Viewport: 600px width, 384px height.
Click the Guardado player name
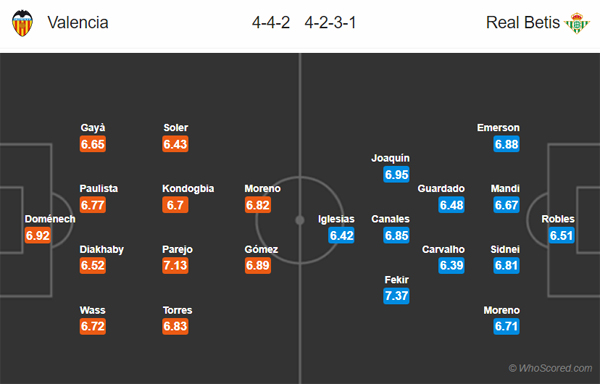click(441, 189)
